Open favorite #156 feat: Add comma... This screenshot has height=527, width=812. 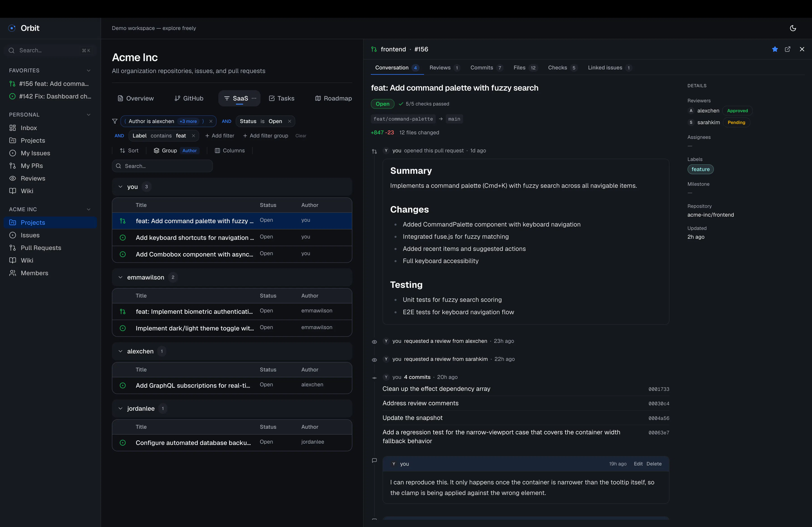coord(50,84)
